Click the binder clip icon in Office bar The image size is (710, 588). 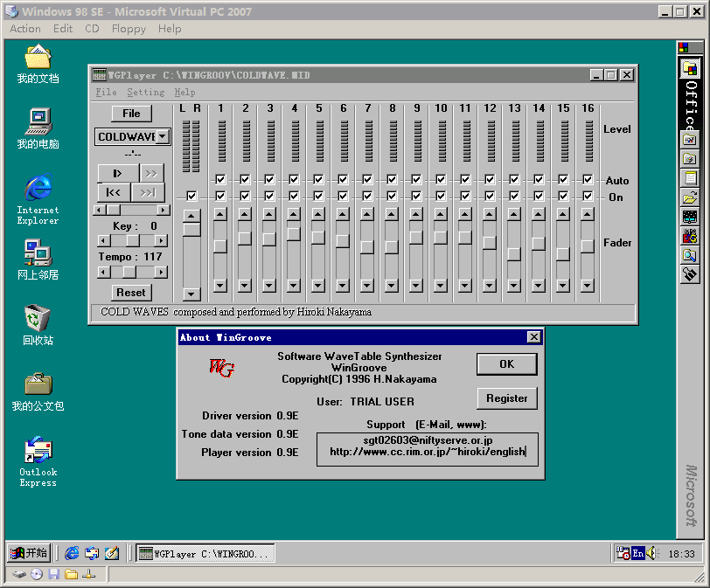(x=690, y=274)
